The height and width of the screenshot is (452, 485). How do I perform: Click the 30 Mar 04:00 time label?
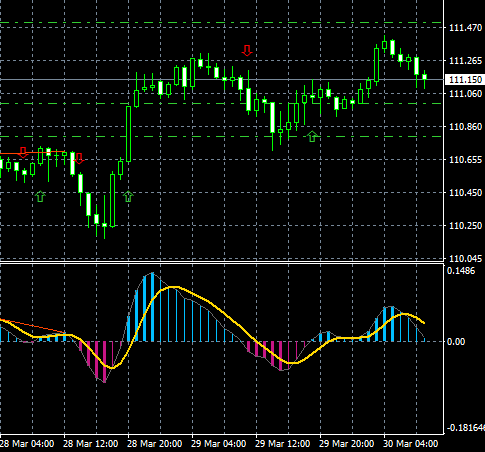point(411,444)
